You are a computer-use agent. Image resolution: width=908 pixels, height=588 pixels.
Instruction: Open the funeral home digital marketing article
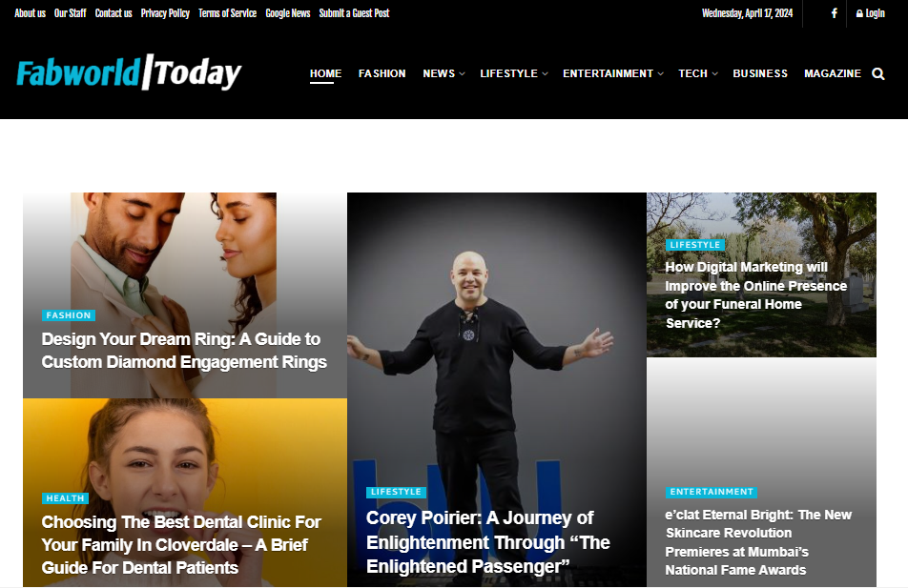755,294
